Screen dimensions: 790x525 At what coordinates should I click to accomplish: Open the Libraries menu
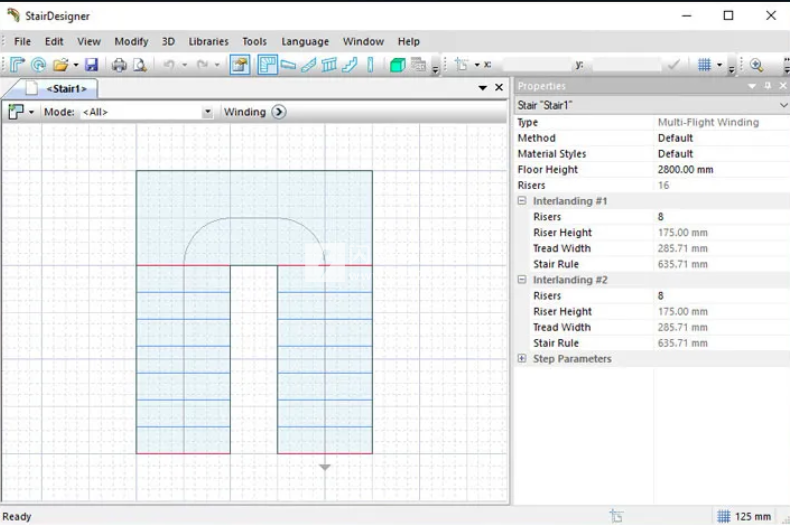coord(209,41)
